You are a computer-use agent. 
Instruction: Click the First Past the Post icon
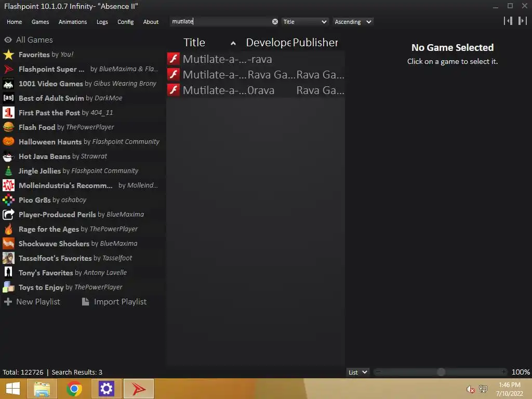[x=8, y=113]
